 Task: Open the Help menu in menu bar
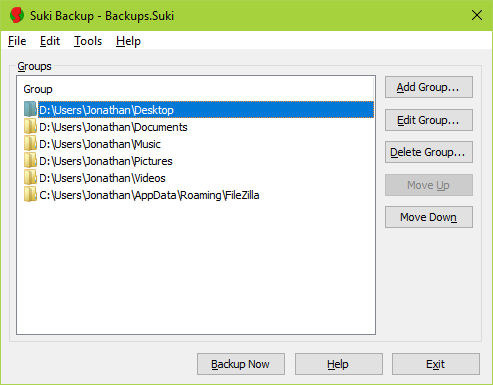point(128,41)
